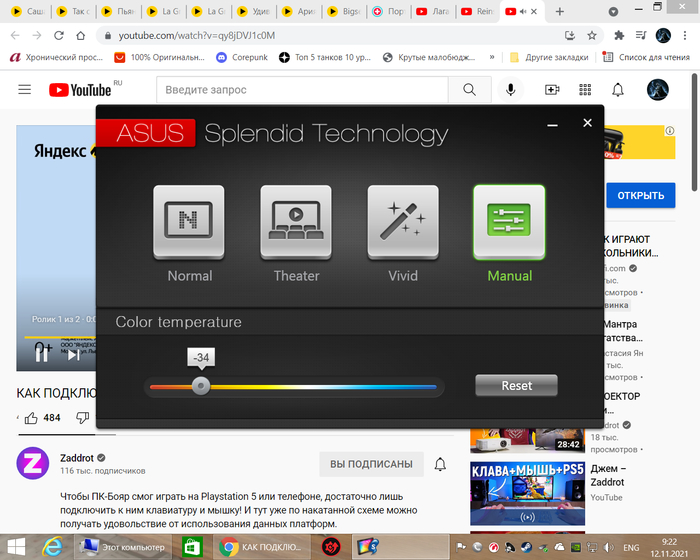Open the volume speaker tray icon

click(608, 547)
